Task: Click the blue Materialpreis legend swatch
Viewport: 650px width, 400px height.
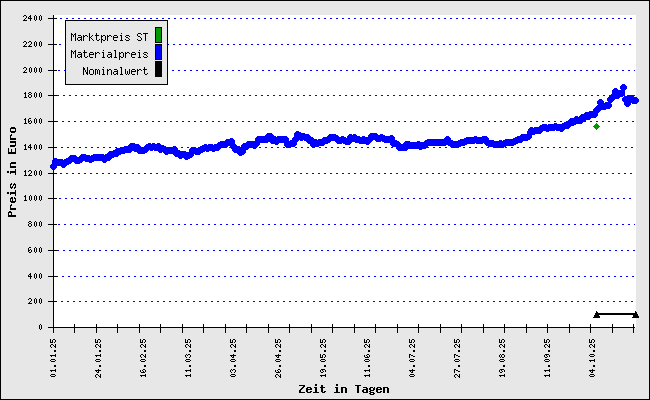Action: coord(158,53)
